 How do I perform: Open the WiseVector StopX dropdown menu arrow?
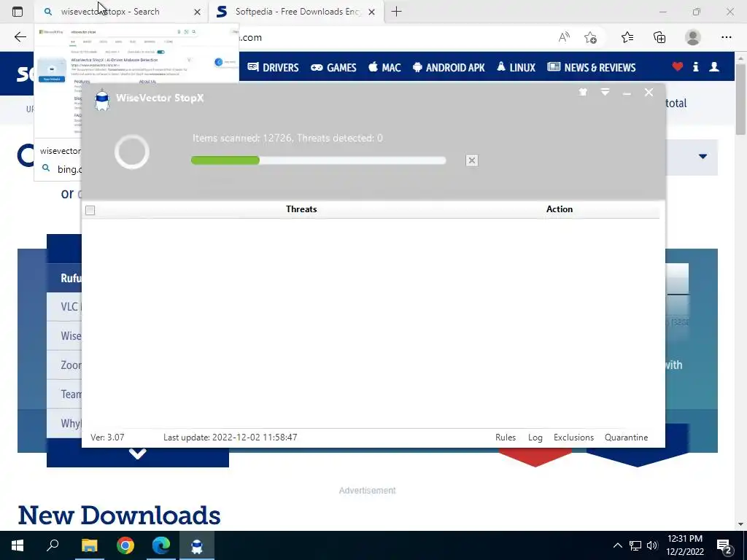tap(605, 92)
